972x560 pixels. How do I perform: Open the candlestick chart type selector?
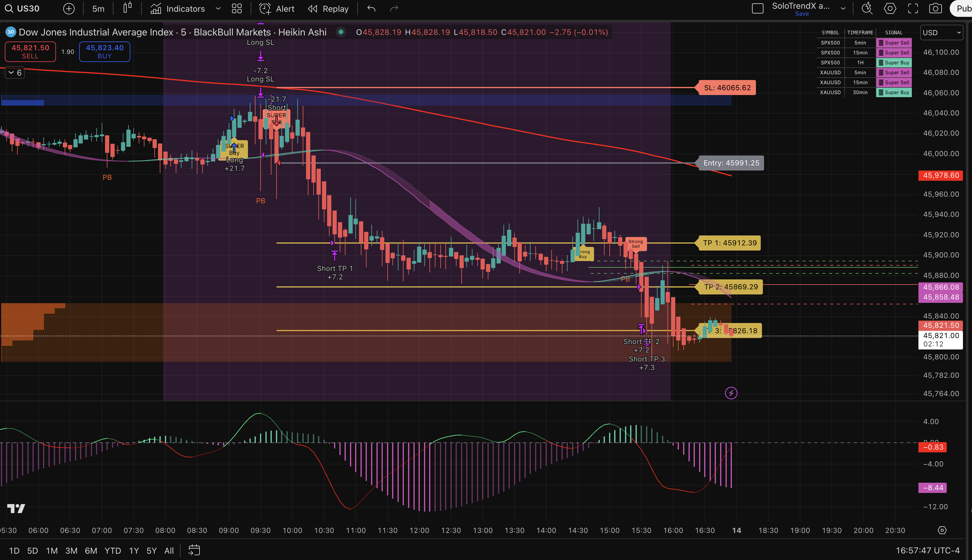coord(127,8)
